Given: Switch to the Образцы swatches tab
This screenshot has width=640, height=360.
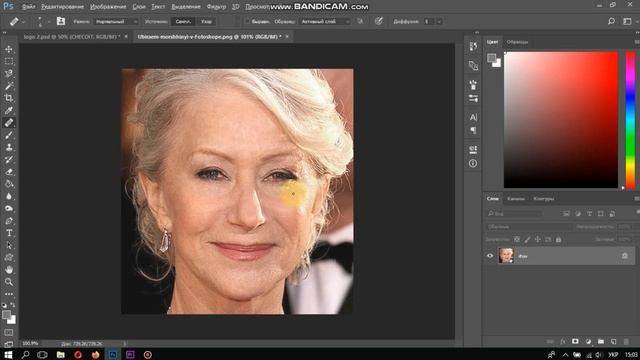Looking at the screenshot, I should 517,42.
